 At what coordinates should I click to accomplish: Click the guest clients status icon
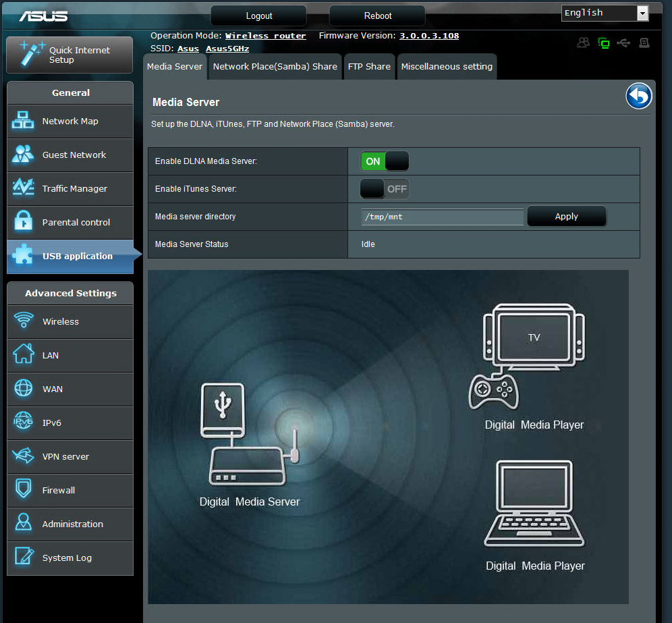(584, 43)
